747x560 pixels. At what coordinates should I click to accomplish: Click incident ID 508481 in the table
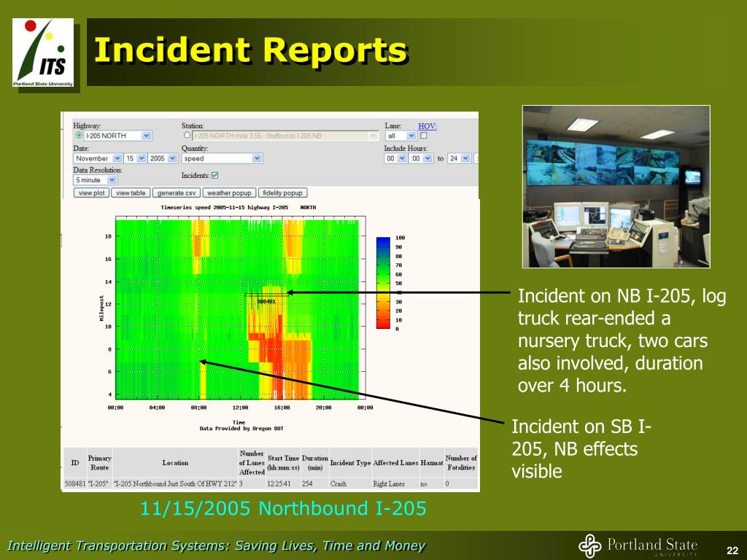[75, 483]
